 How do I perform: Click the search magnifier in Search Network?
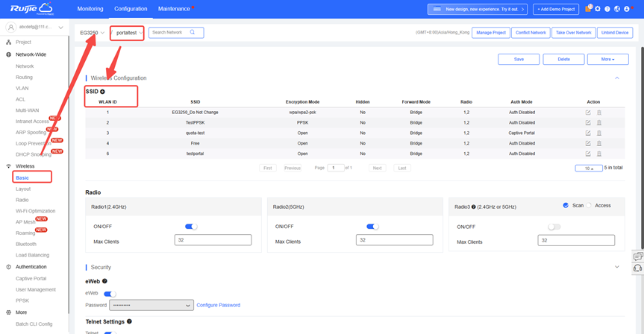(x=193, y=33)
